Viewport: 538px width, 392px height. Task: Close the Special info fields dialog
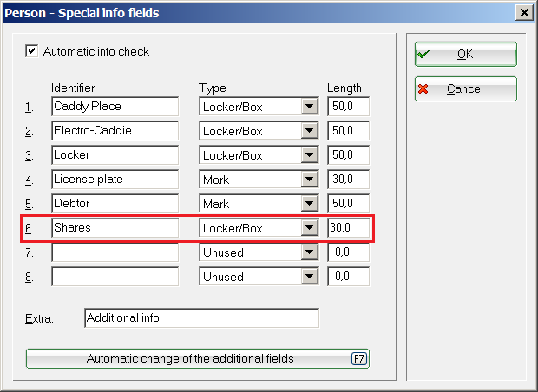pyautogui.click(x=523, y=12)
